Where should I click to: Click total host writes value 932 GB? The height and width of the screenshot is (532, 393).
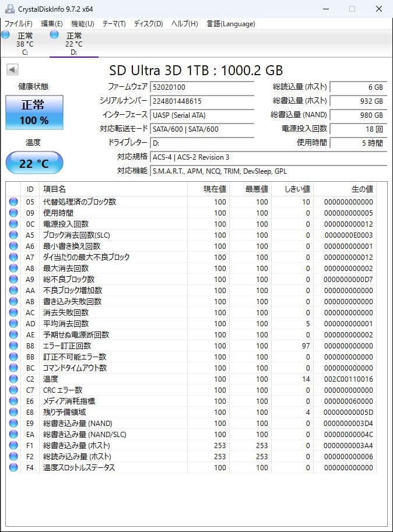[x=359, y=101]
